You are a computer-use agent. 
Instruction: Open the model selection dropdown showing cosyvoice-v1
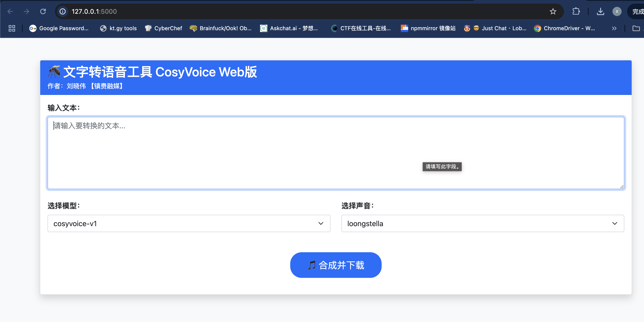(x=189, y=223)
